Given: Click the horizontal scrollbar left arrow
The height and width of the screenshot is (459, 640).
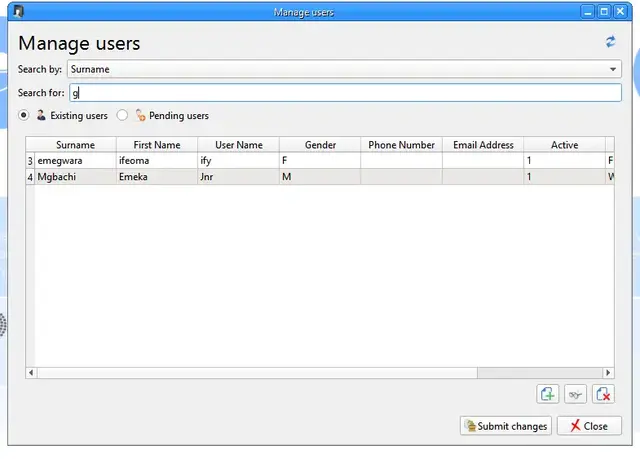Looking at the screenshot, I should point(31,373).
